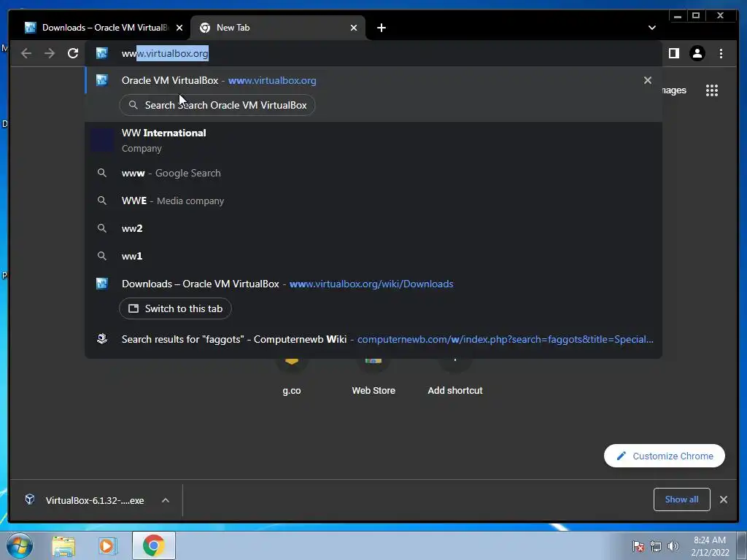This screenshot has height=560, width=747.
Task: Close the downloads bar with X
Action: pyautogui.click(x=723, y=499)
